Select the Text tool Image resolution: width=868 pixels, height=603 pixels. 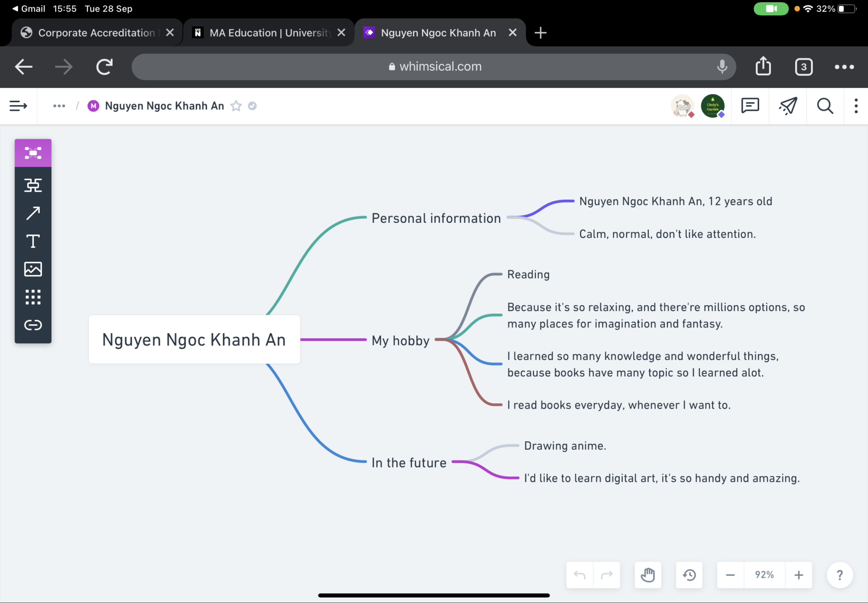[33, 241]
